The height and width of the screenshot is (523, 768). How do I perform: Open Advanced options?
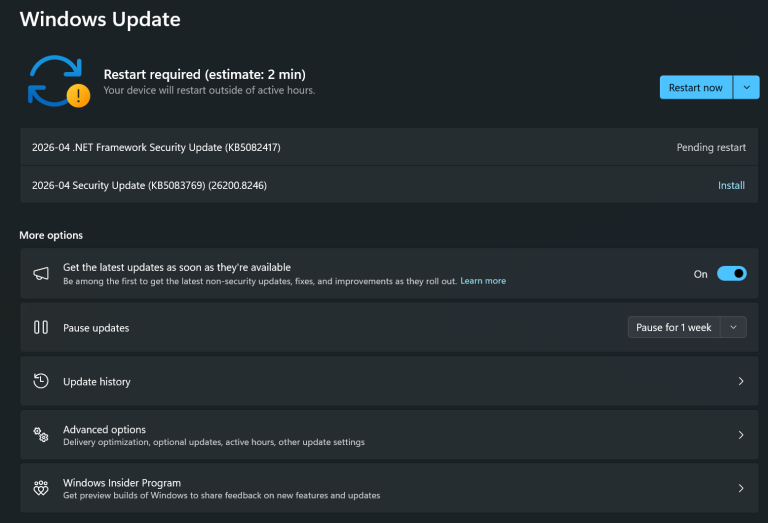point(389,435)
